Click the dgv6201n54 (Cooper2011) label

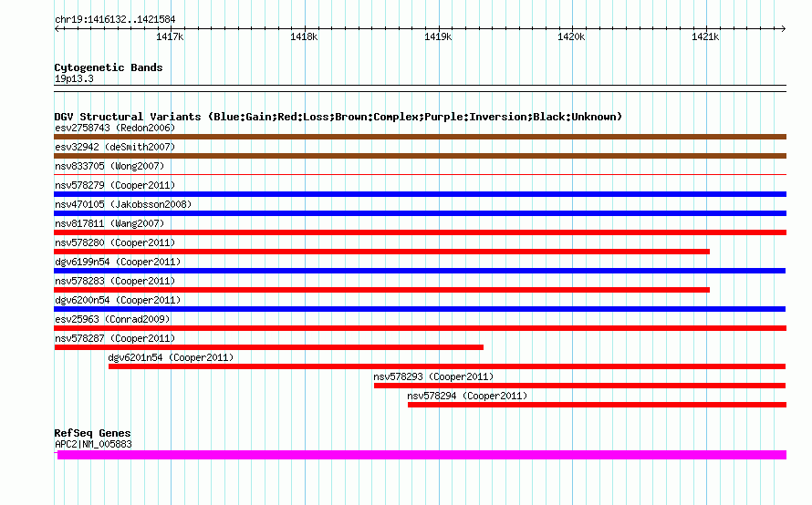click(171, 357)
